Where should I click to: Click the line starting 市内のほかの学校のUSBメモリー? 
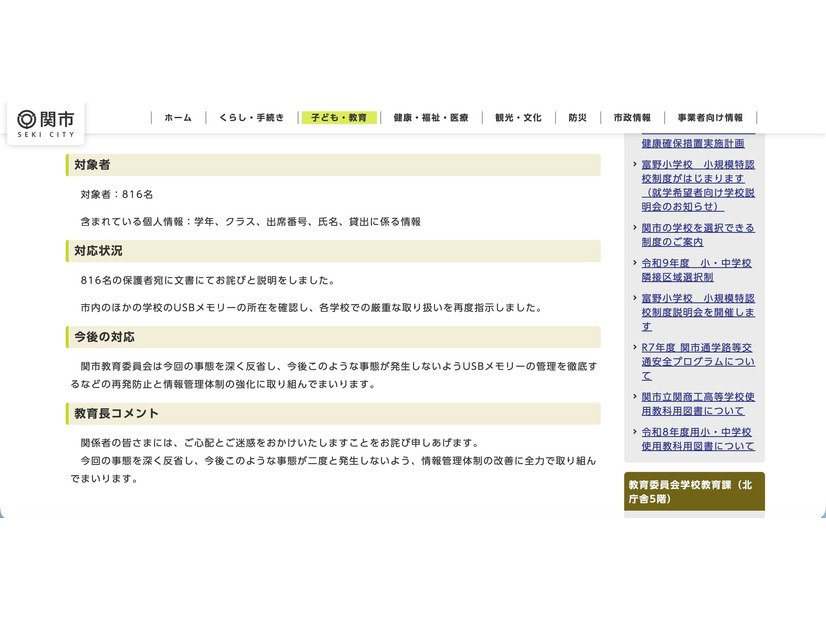pos(311,308)
